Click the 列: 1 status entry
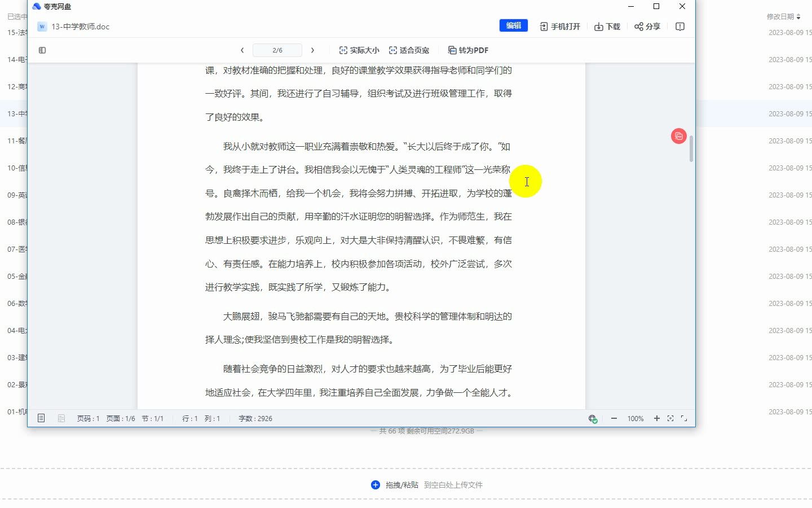812x508 pixels. pos(212,419)
